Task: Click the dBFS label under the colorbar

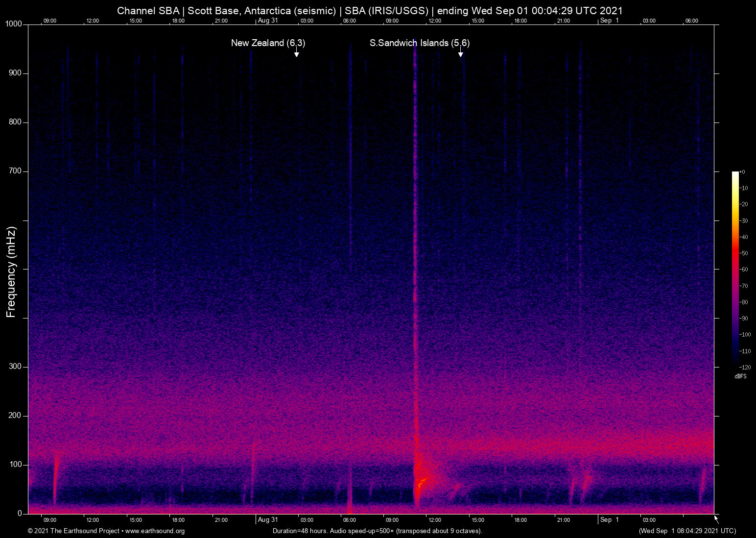Action: [741, 376]
